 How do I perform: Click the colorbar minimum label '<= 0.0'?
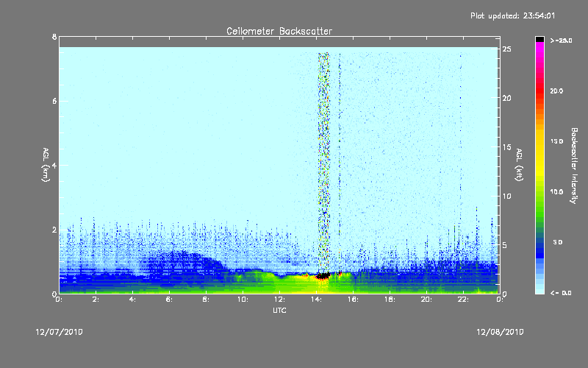[561, 293]
